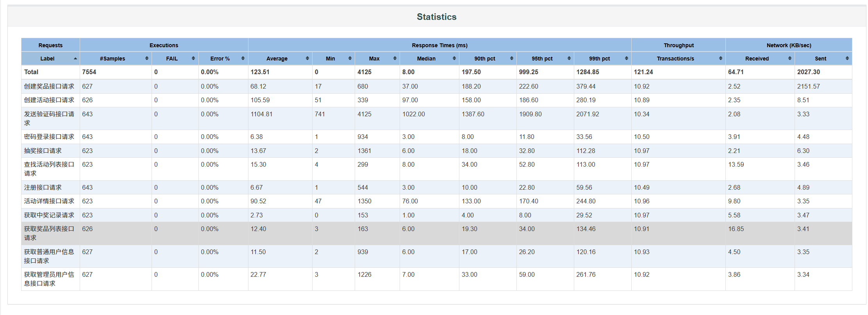The image size is (868, 315).
Task: Select the 获取普通用户信息接口请求 row label
Action: tap(49, 256)
